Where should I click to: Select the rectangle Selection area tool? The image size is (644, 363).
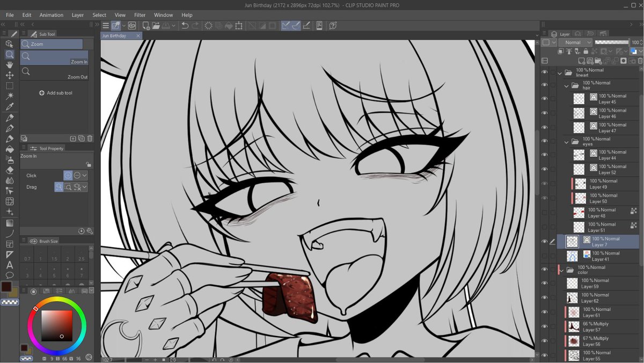tap(10, 85)
